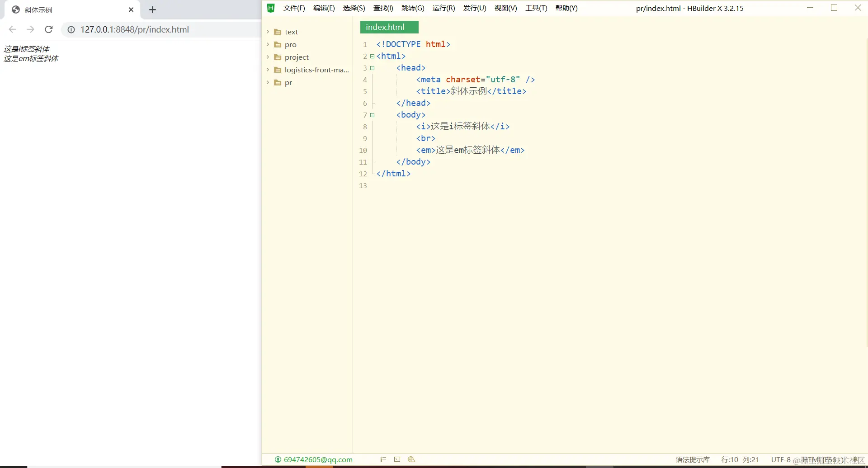Screen dimensions: 868x468
Task: Click the closing </head> tag on line 6
Action: [x=413, y=103]
